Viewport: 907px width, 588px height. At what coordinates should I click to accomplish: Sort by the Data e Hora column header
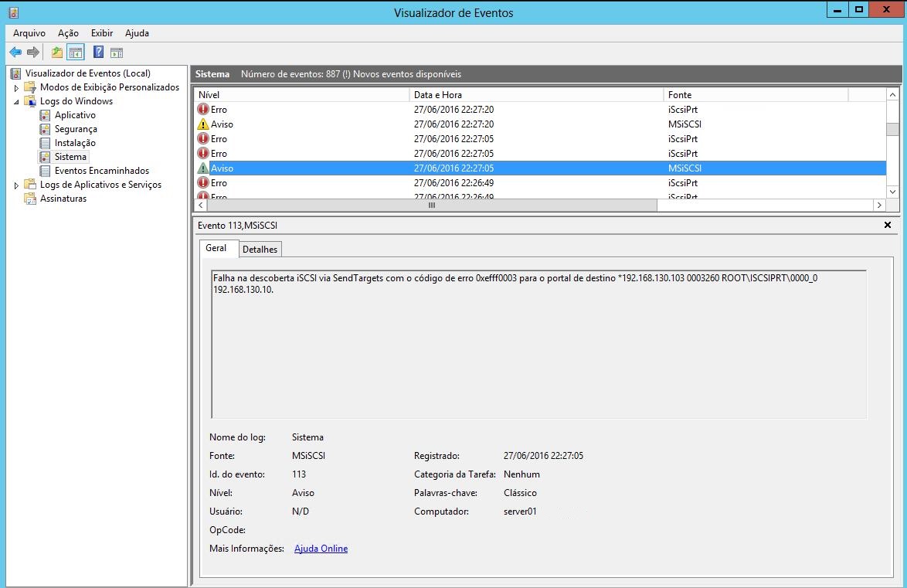pyautogui.click(x=536, y=94)
